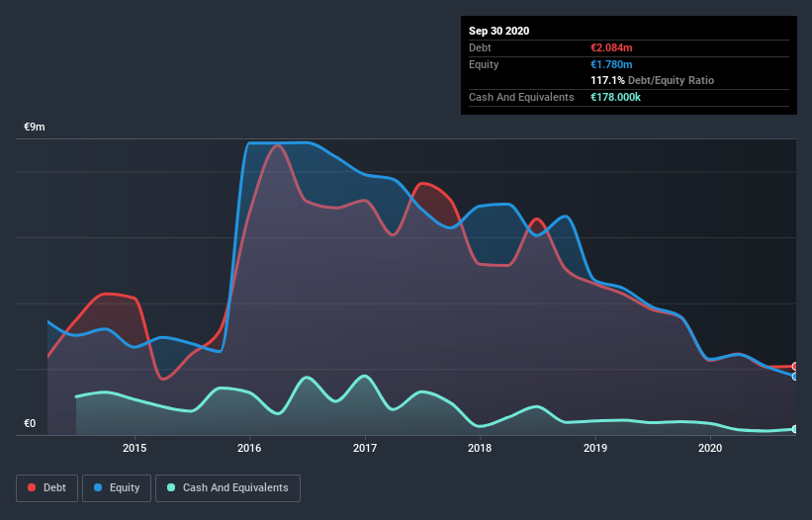The image size is (812, 520).
Task: Click Cash And Equivalents label in tooltip
Action: coord(521,97)
